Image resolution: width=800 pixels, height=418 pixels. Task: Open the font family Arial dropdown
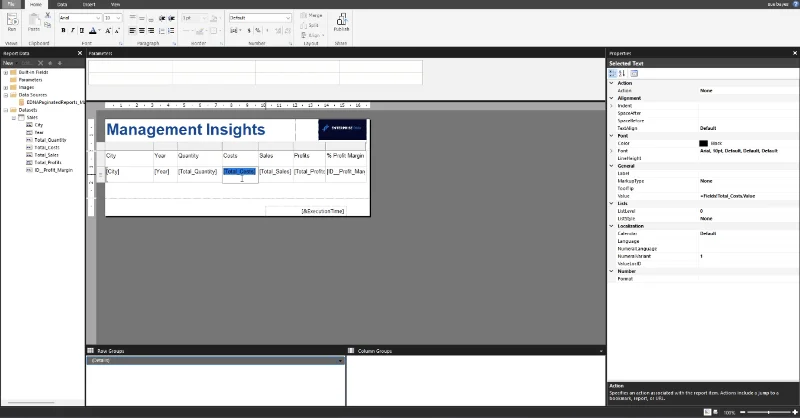[x=98, y=18]
